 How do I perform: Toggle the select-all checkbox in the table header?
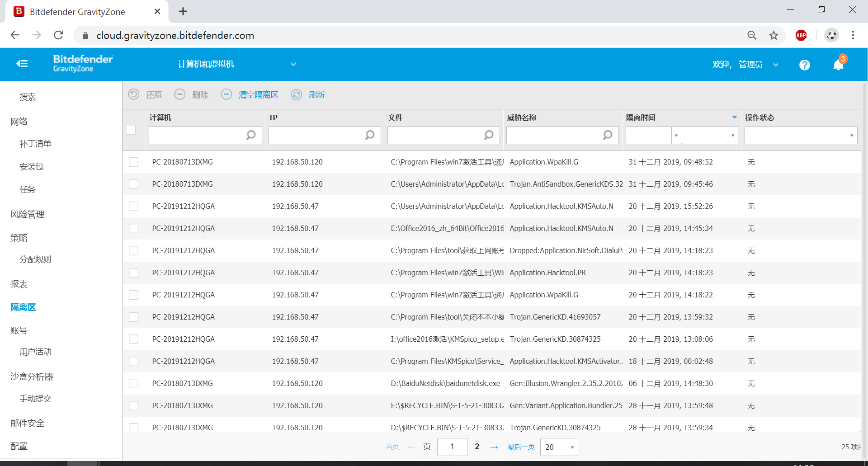[131, 130]
